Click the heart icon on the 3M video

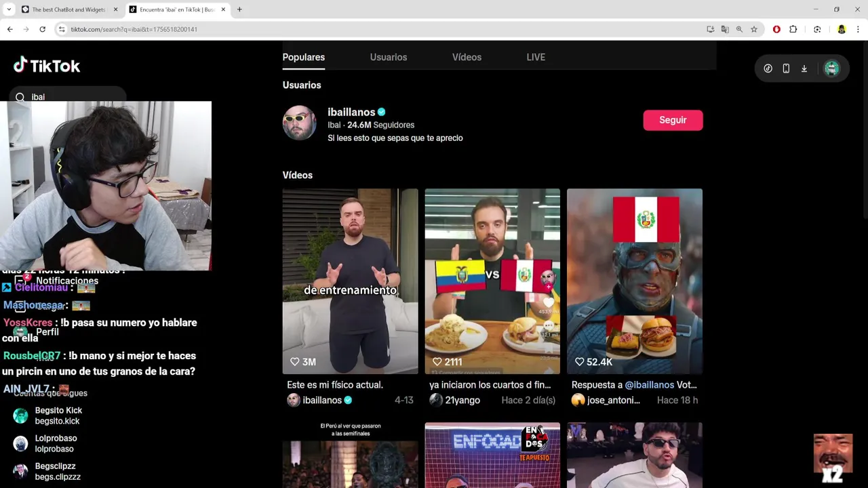click(294, 362)
